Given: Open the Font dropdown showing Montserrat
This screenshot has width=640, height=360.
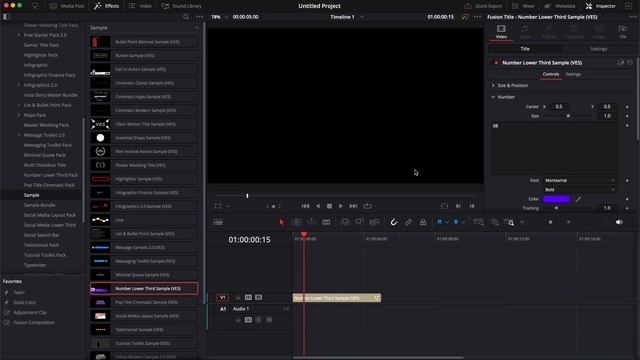Looking at the screenshot, I should click(580, 180).
